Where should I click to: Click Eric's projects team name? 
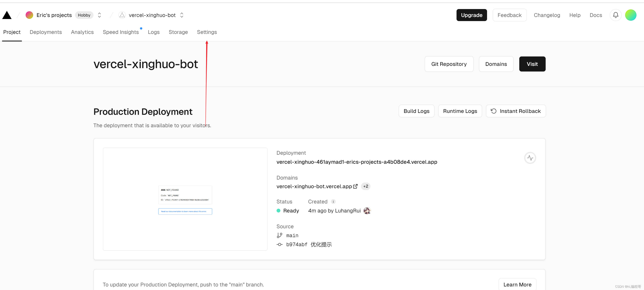tap(54, 15)
